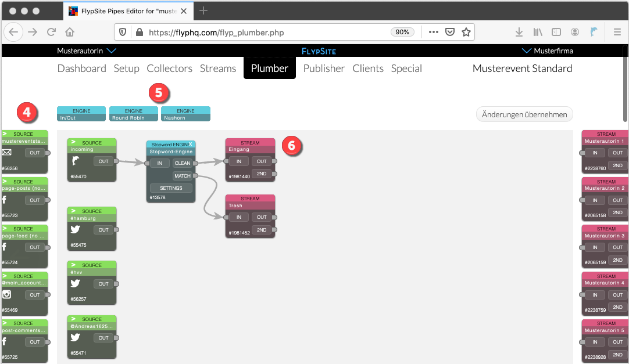Switch to the Streams tab
Screen dimensions: 629x364
[218, 69]
